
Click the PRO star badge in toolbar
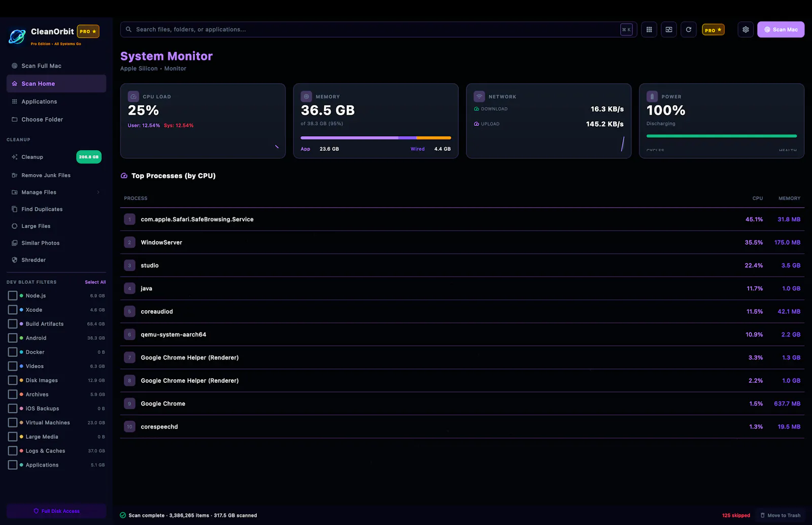click(713, 30)
